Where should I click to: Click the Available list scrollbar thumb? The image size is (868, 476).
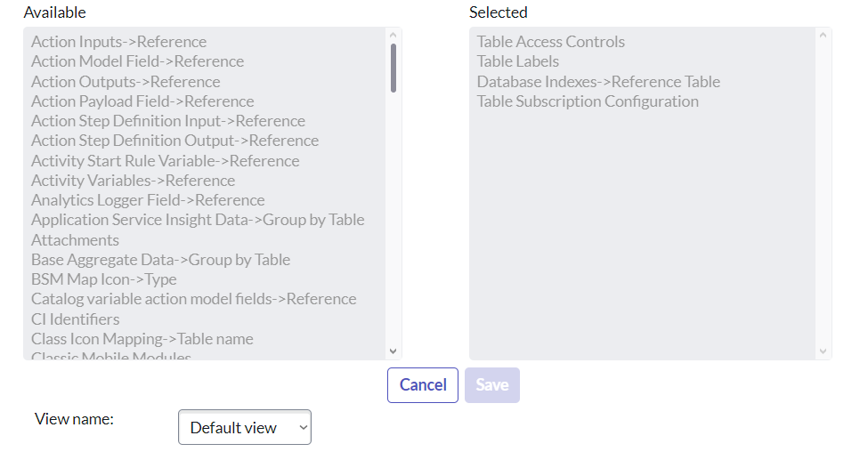pos(393,69)
